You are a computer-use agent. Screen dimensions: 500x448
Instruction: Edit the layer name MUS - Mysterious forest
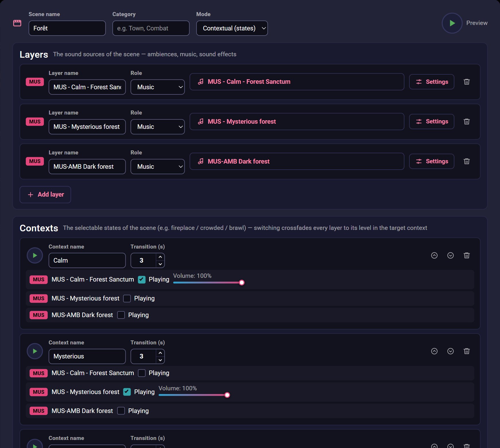(x=87, y=127)
